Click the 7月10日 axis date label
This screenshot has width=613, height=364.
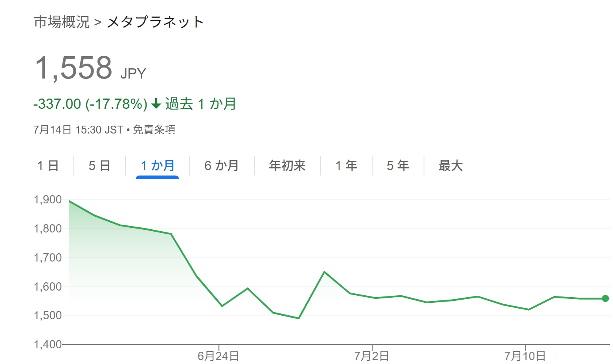click(x=525, y=356)
